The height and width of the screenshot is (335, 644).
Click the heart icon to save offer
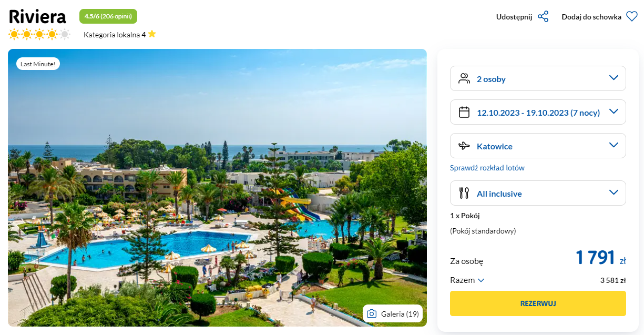tap(631, 17)
